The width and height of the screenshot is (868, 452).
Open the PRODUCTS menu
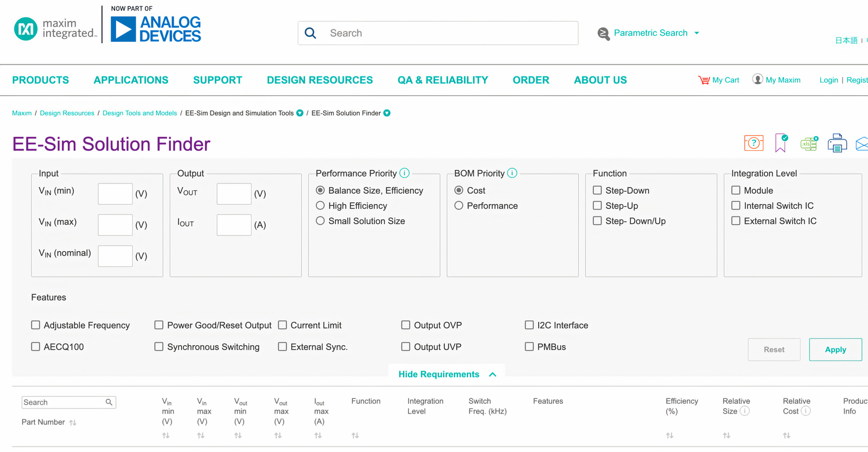[x=41, y=80]
